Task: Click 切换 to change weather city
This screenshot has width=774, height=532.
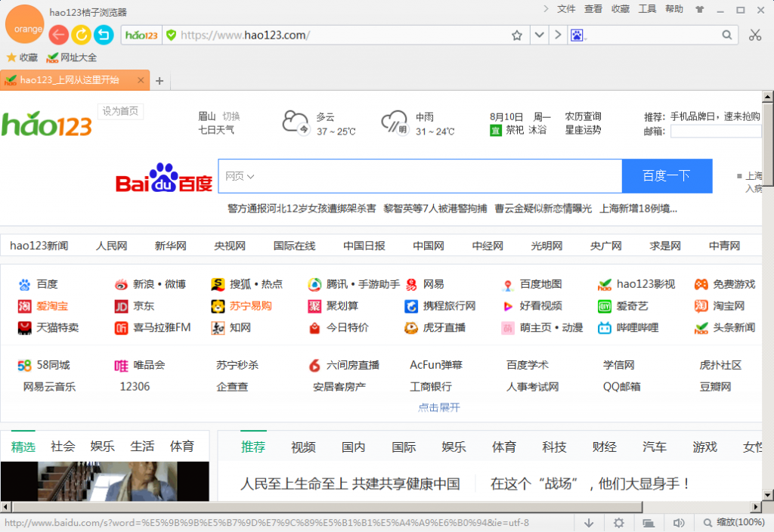Action: point(231,116)
